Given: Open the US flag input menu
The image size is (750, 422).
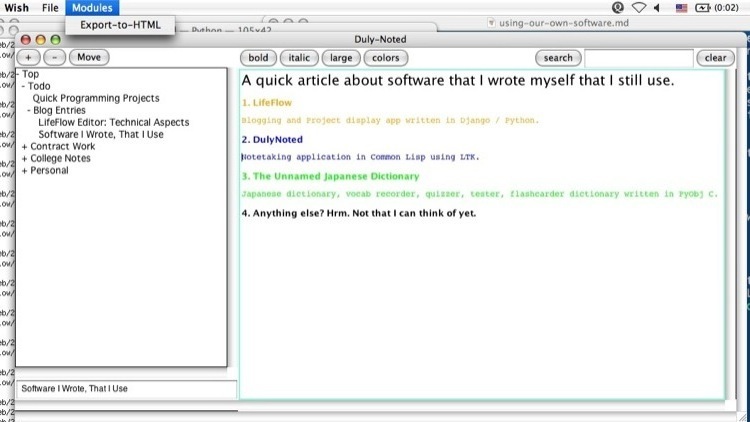Looking at the screenshot, I should (x=681, y=8).
